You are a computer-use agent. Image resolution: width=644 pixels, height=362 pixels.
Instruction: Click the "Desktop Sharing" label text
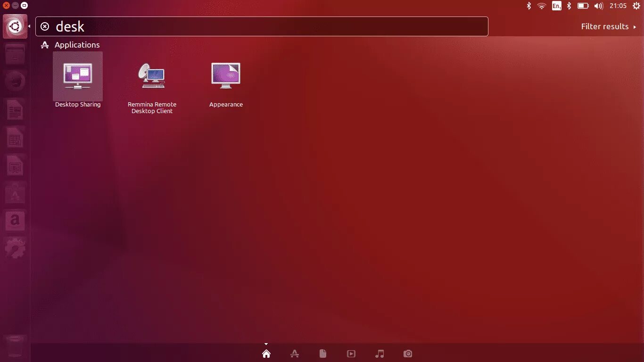78,105
